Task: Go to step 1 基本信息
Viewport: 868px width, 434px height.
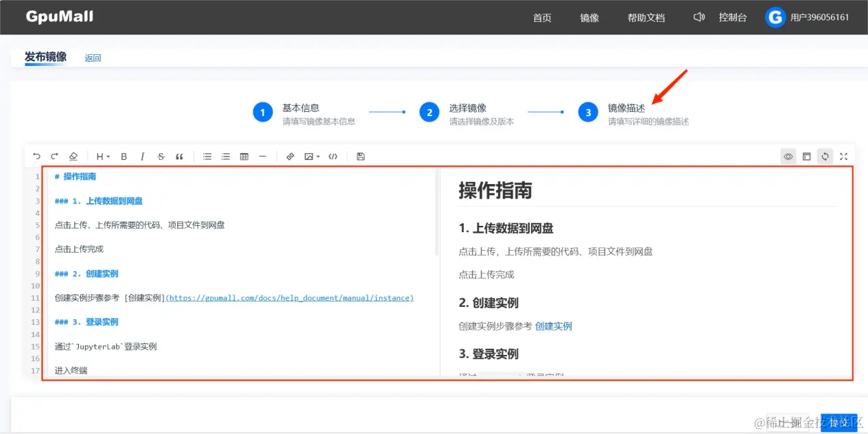Action: click(x=301, y=108)
